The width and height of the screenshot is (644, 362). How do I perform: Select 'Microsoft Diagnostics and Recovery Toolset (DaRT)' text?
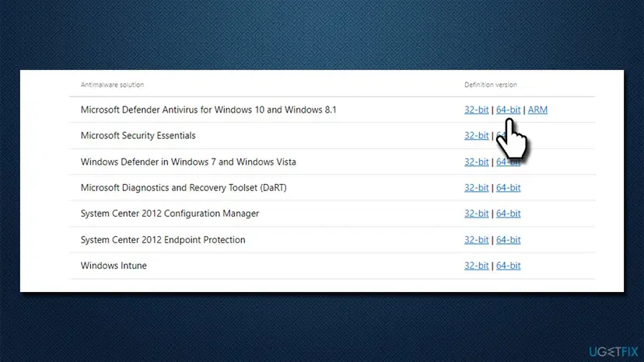point(184,187)
